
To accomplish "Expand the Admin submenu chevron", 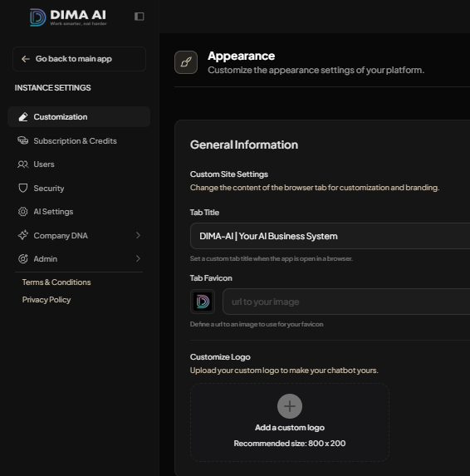I will point(138,258).
